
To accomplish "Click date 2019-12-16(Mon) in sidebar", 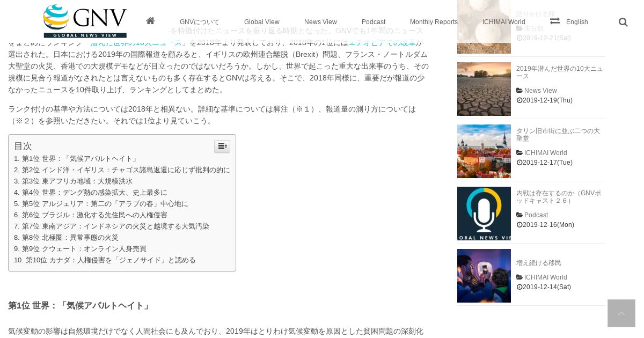I will pos(548,225).
